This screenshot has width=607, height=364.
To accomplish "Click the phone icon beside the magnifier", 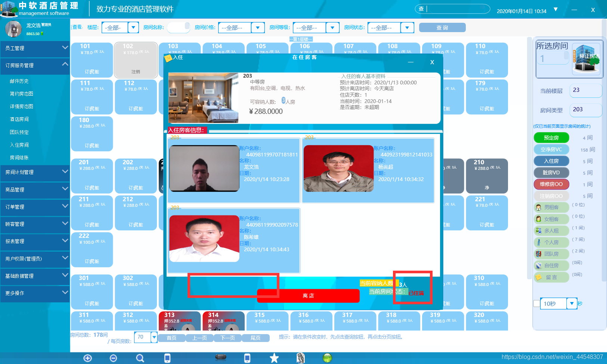I will 167,358.
